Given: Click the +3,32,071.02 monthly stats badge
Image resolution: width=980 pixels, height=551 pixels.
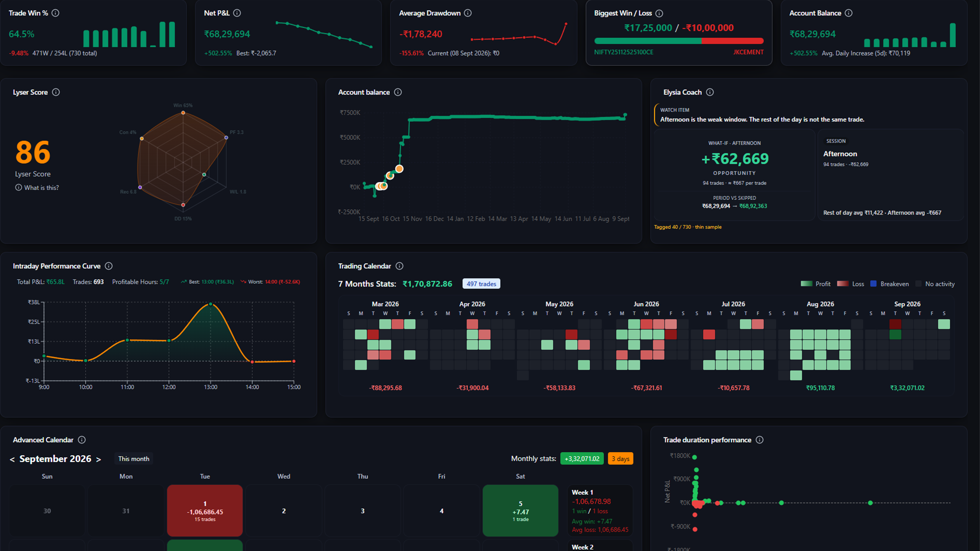Looking at the screenshot, I should (x=582, y=459).
